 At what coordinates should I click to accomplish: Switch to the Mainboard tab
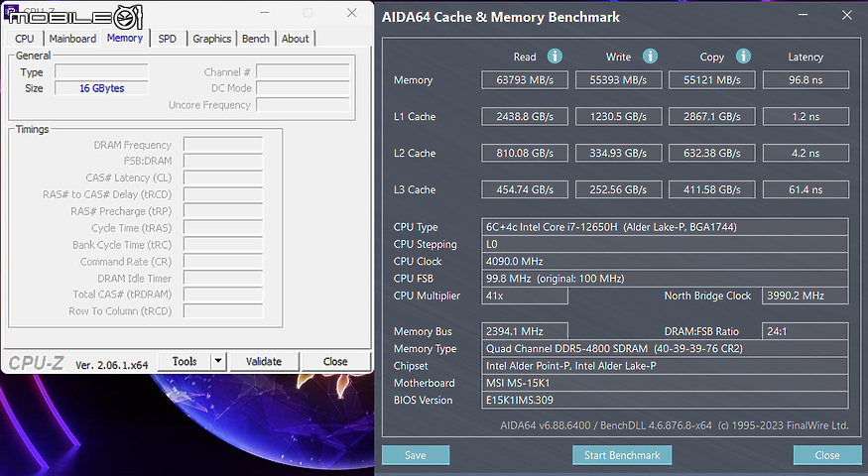(x=72, y=39)
